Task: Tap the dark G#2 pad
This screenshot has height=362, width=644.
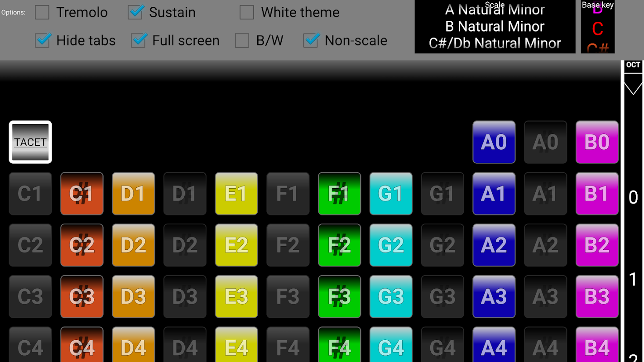Action: pyautogui.click(x=442, y=245)
